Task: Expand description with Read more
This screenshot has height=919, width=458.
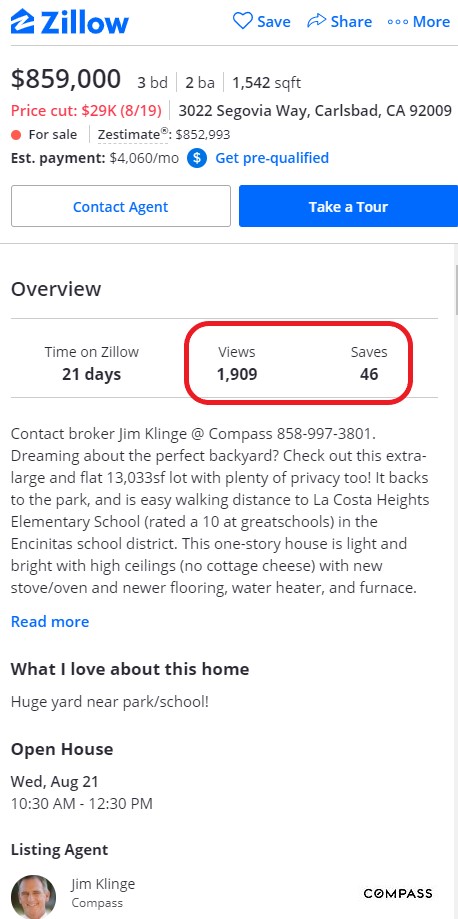Action: (50, 621)
